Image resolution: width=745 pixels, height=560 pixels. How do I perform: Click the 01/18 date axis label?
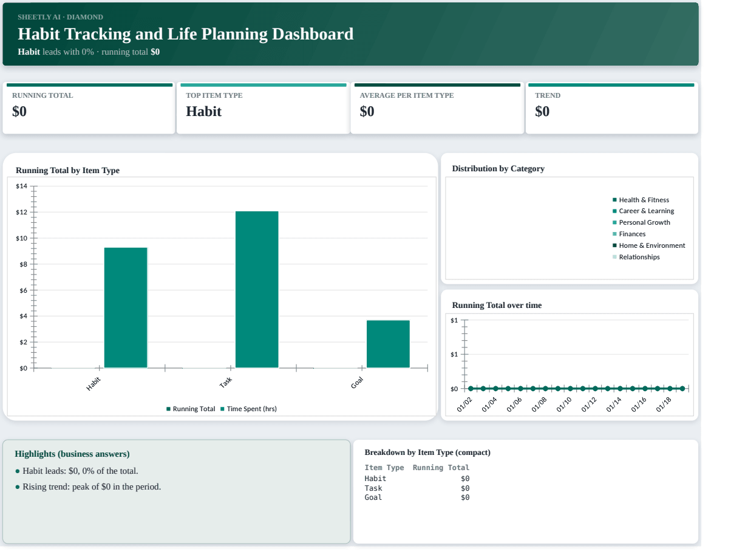click(664, 405)
